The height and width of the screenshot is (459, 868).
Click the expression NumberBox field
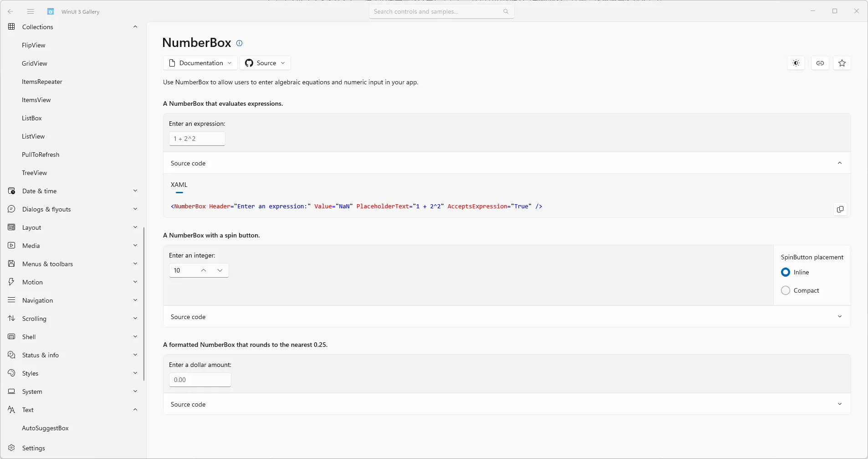pos(197,139)
